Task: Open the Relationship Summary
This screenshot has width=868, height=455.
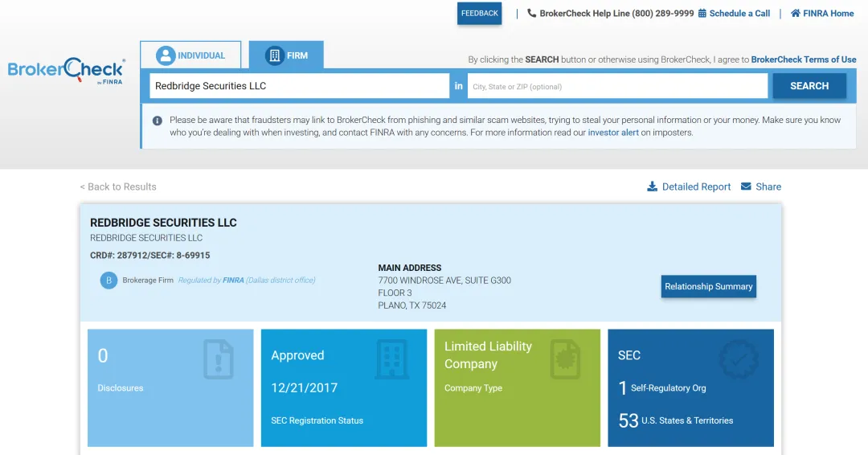Action: [709, 286]
